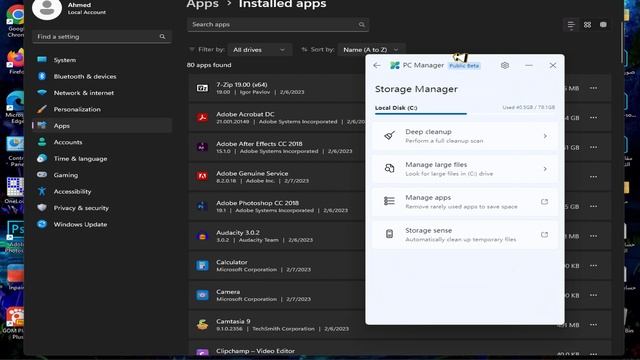640x360 pixels.
Task: Open the Name (A to Z) sort dropdown
Action: pyautogui.click(x=371, y=49)
